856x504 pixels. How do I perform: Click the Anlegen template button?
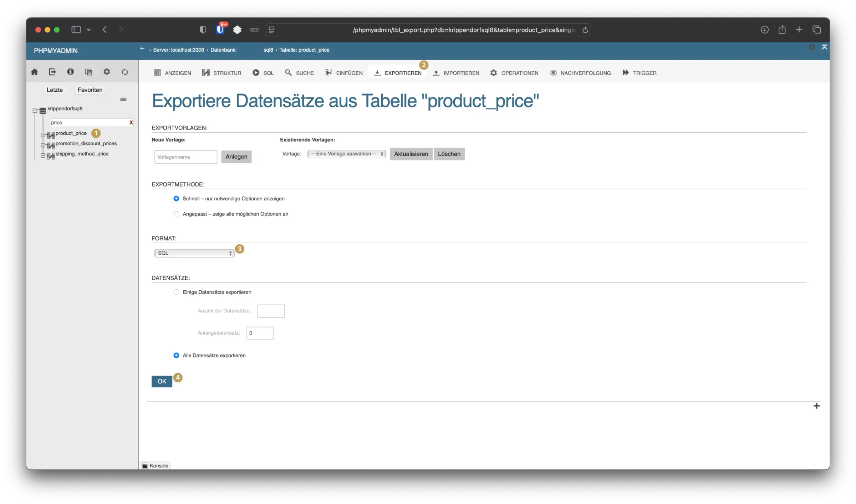[236, 157]
